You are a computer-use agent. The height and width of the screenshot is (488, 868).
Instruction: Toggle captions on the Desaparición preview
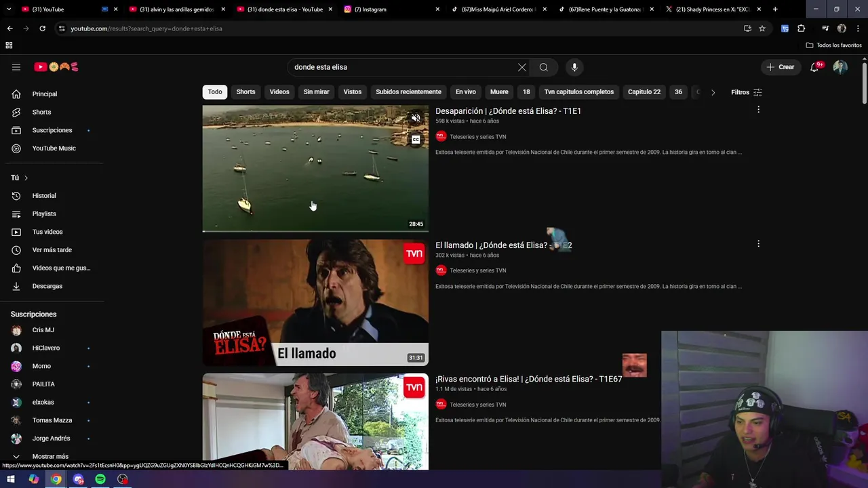(x=416, y=140)
